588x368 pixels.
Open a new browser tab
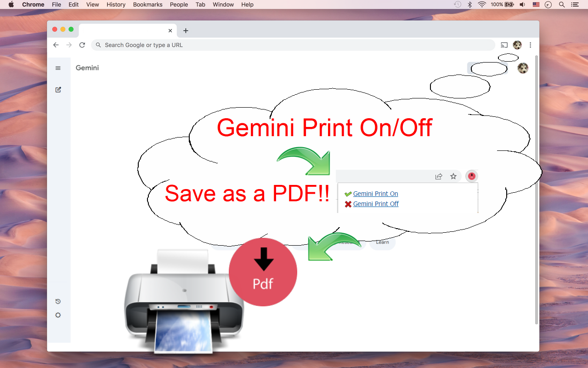coord(186,30)
